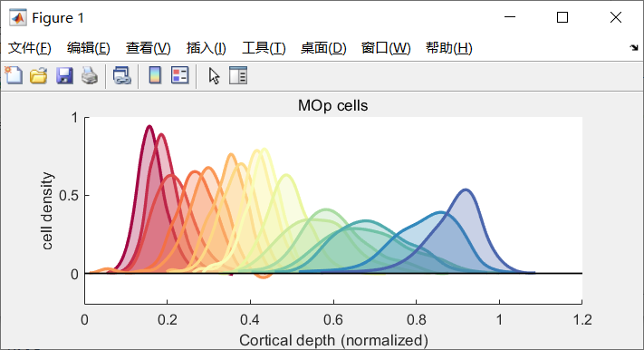The image size is (644, 350).
Task: Open the 文件(F) menu
Action: (30, 48)
